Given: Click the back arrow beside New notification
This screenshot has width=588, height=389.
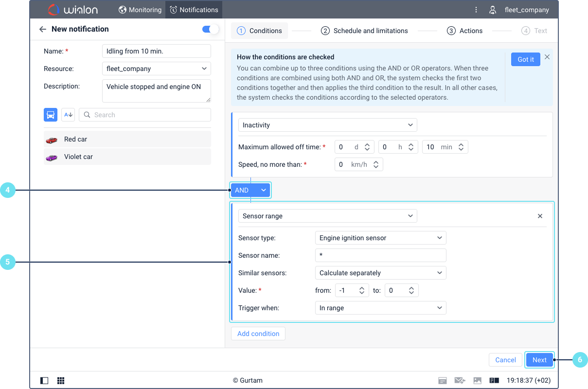Looking at the screenshot, I should pos(43,29).
